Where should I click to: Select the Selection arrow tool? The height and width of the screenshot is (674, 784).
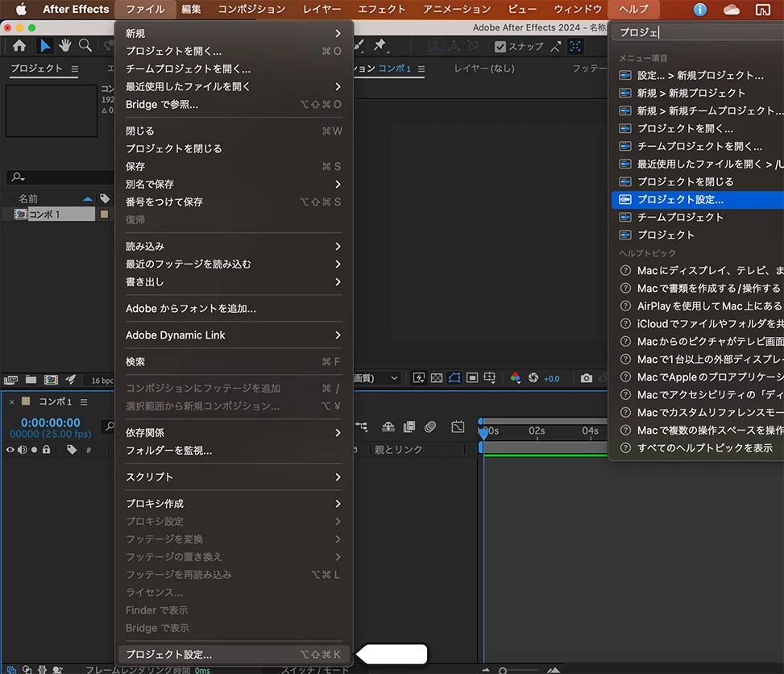(44, 46)
